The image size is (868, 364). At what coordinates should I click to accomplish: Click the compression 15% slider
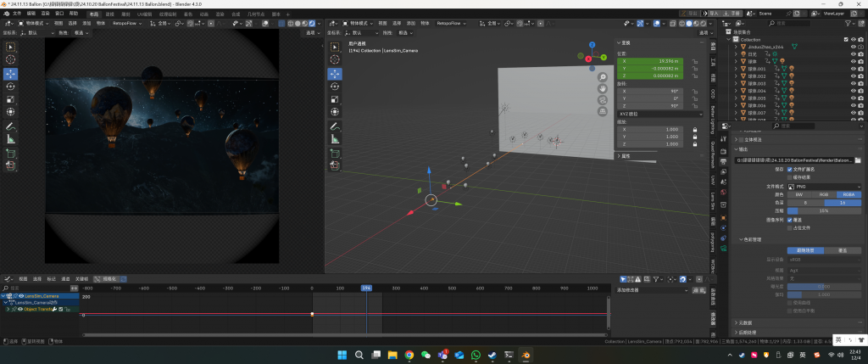(x=824, y=211)
